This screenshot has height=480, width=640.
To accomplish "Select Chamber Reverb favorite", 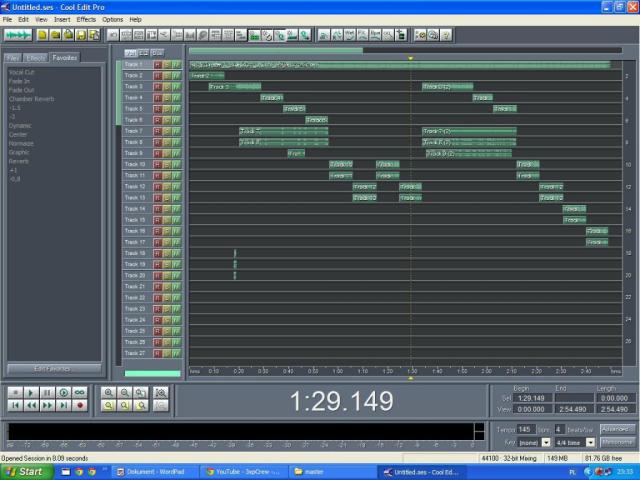I will (31, 99).
